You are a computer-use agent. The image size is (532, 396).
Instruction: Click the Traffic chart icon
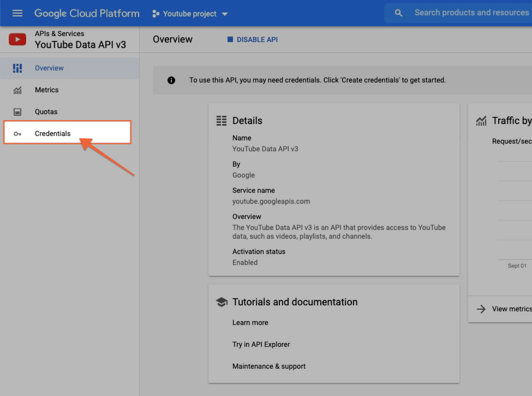[481, 121]
